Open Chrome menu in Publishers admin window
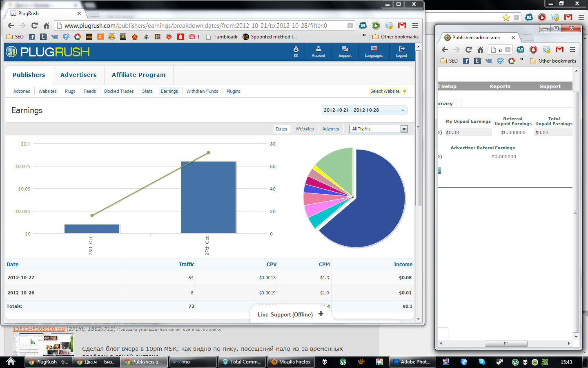 point(572,49)
